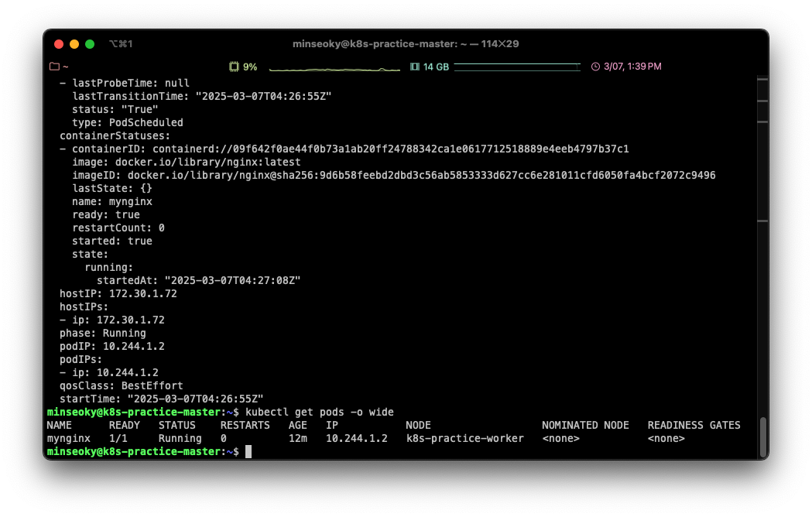
Task: Click the pod name mynginx in table
Action: [68, 438]
